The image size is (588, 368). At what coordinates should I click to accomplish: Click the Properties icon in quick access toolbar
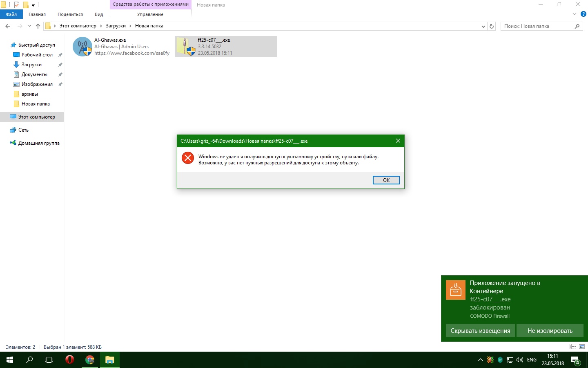pos(17,5)
